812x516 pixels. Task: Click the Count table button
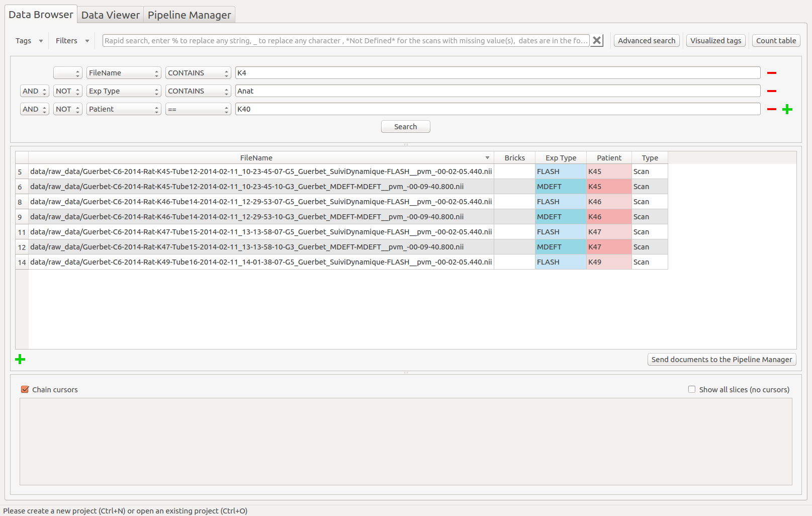pos(776,41)
